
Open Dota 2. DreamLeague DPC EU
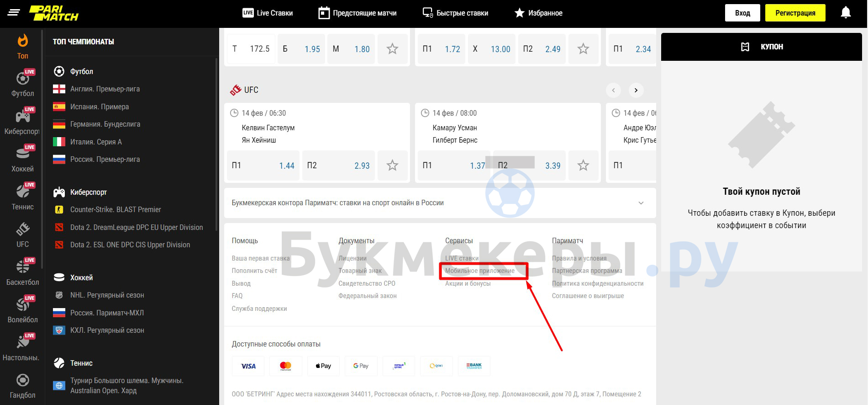click(137, 227)
